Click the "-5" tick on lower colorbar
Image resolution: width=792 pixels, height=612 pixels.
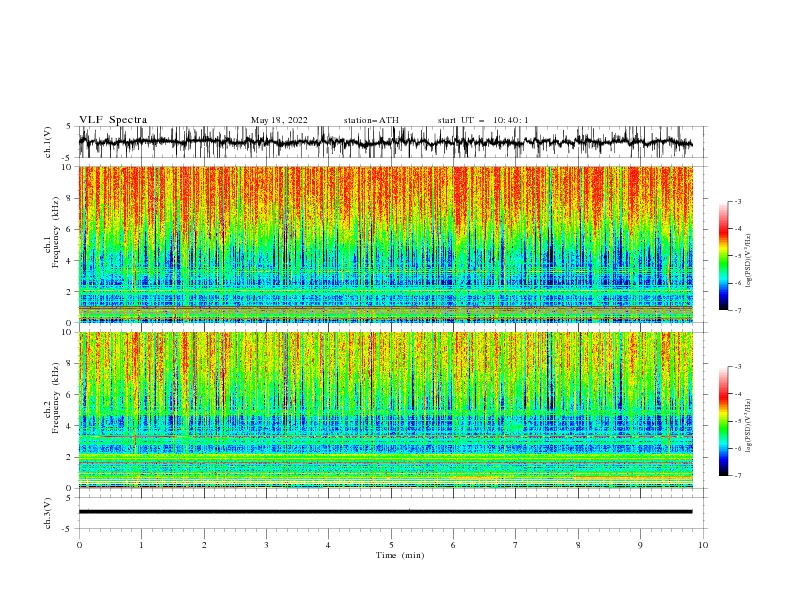pyautogui.click(x=738, y=421)
